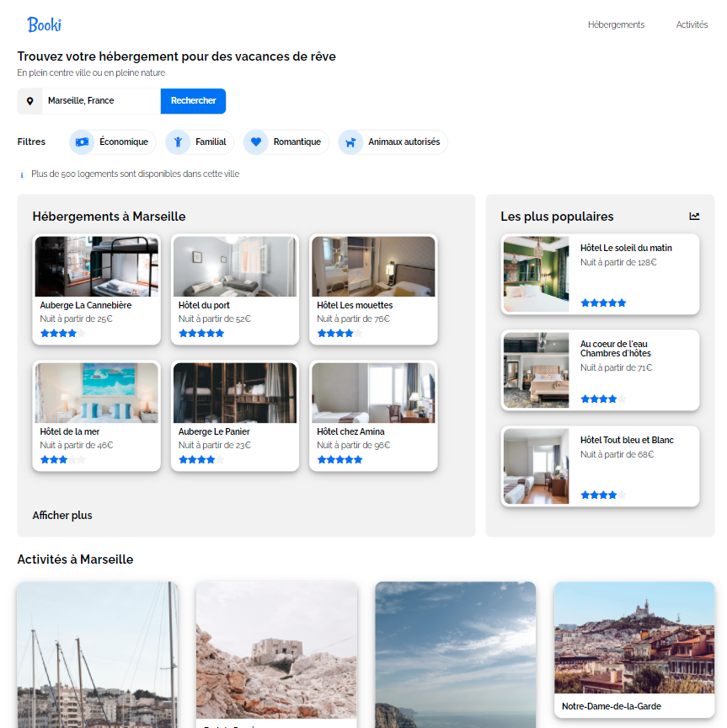
Task: Open the rocky fort activity photo
Action: click(x=276, y=650)
